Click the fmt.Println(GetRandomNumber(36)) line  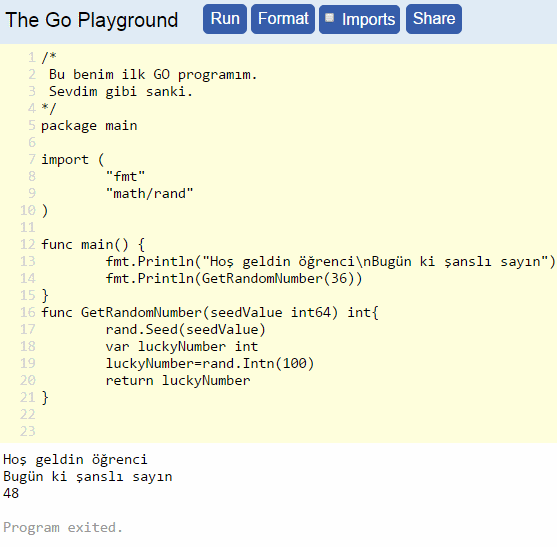tap(234, 278)
